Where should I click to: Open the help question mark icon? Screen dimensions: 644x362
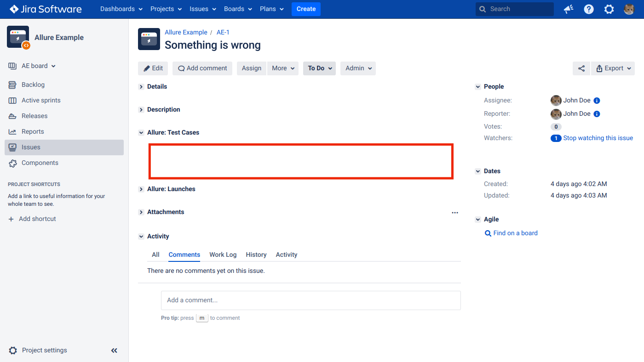click(589, 9)
